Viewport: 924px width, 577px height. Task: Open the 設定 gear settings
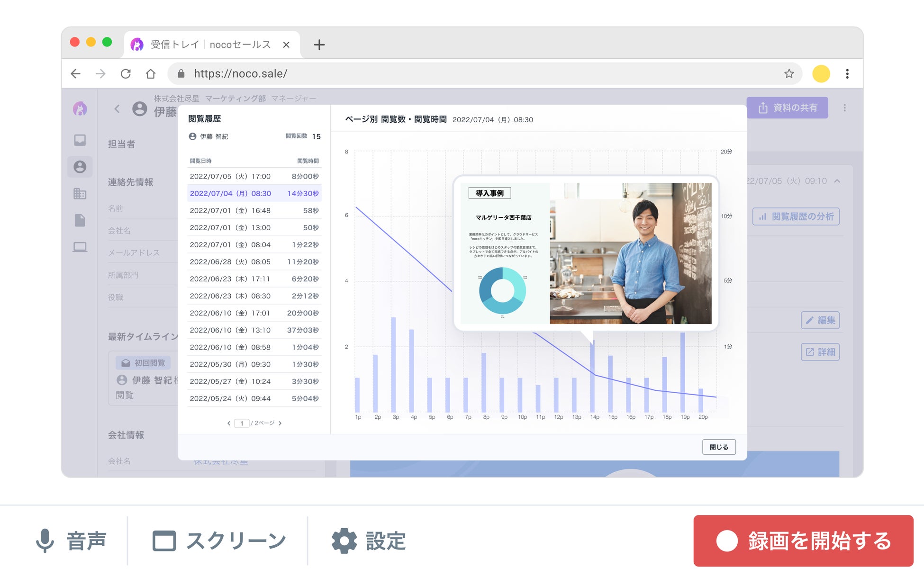(x=369, y=541)
